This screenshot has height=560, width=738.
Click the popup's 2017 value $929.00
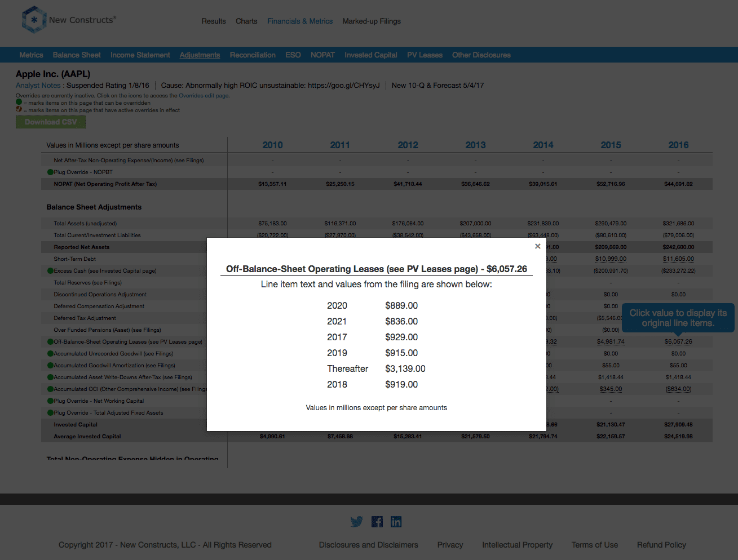pyautogui.click(x=401, y=337)
